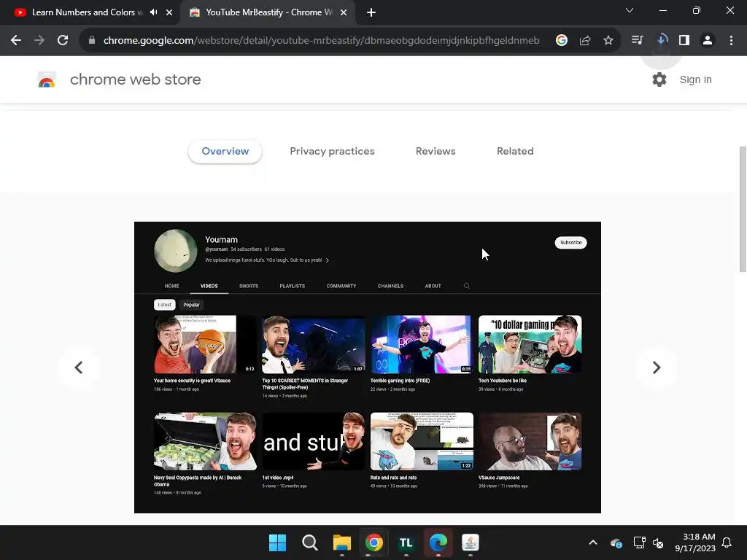
Task: Open the notifications bell icon
Action: [x=727, y=542]
